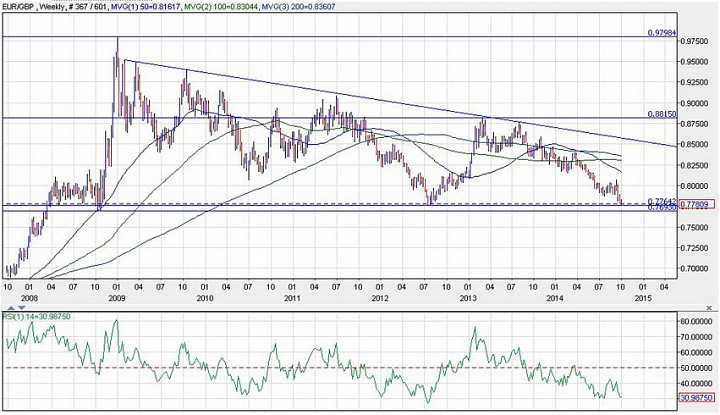Click the 0.77809 current price box
The image size is (720, 415).
pos(696,204)
